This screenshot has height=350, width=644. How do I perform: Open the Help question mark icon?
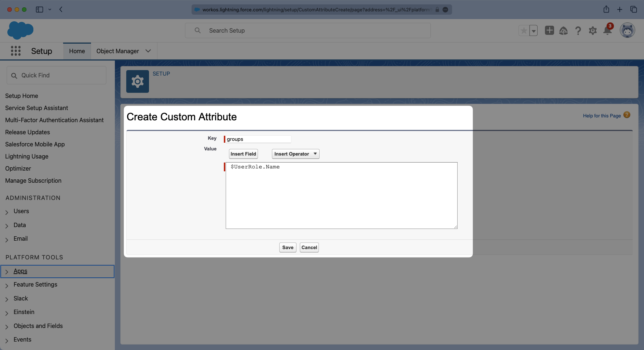click(578, 31)
